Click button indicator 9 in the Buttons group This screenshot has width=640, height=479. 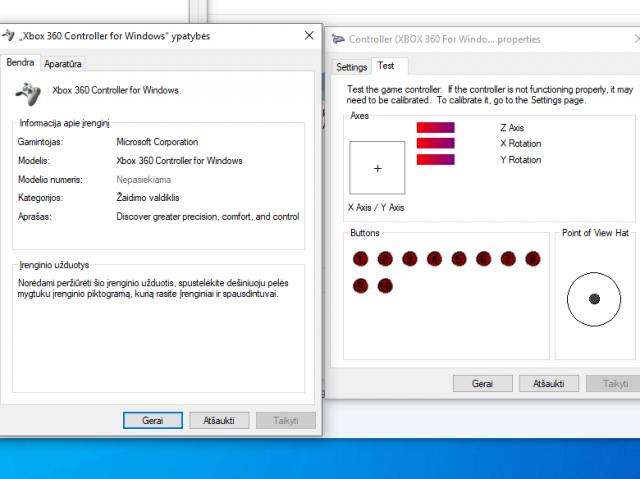361,285
